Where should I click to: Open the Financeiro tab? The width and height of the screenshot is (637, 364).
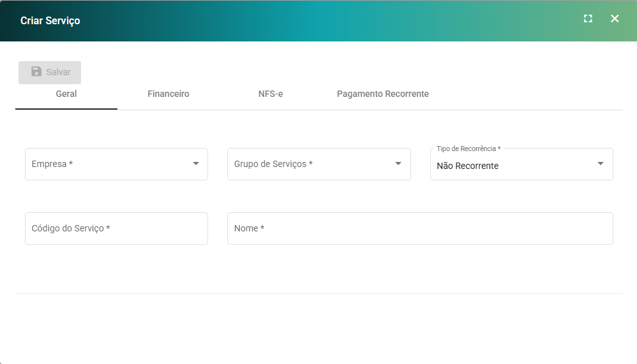[x=169, y=94]
